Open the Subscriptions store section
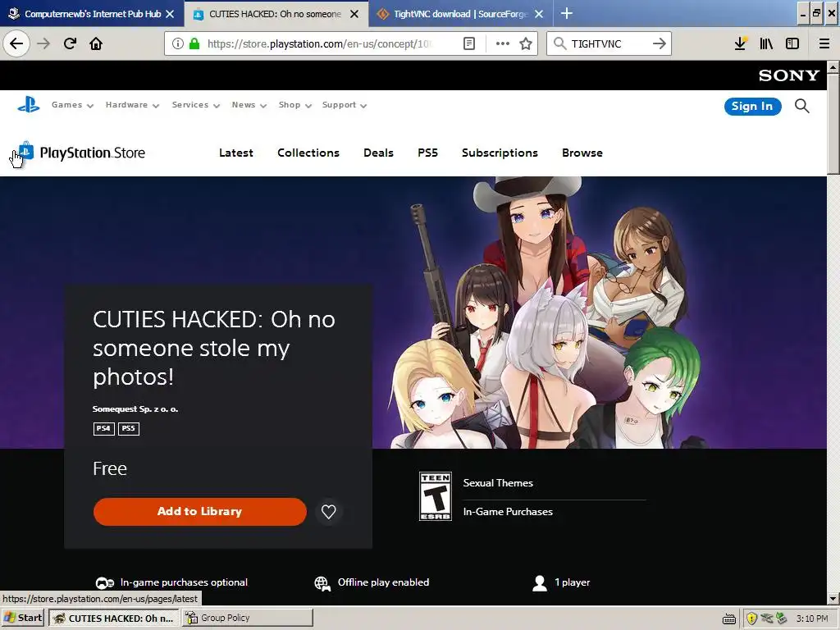 [500, 153]
